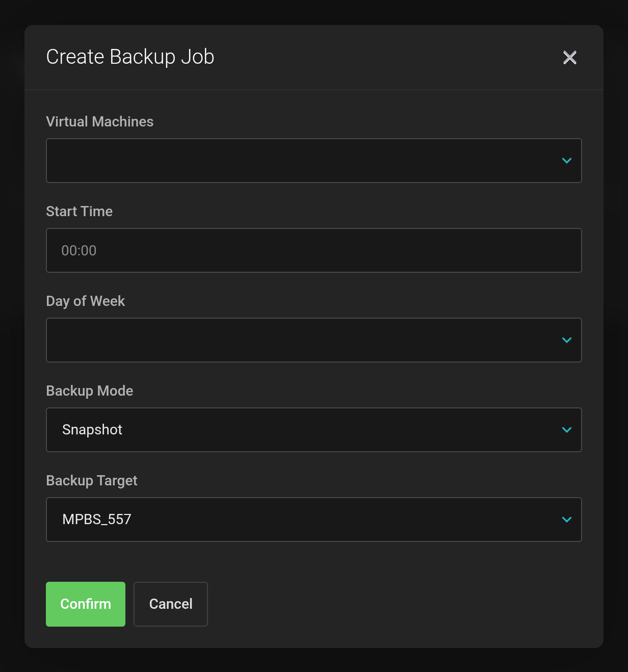Image resolution: width=628 pixels, height=672 pixels.
Task: Click the Backup Mode chevron arrow
Action: pyautogui.click(x=566, y=430)
